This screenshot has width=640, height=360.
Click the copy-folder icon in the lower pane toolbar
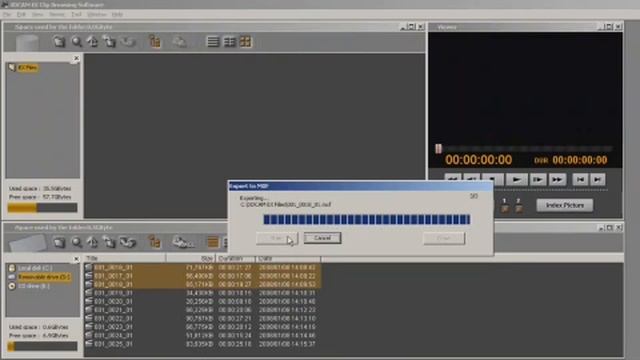coord(109,242)
